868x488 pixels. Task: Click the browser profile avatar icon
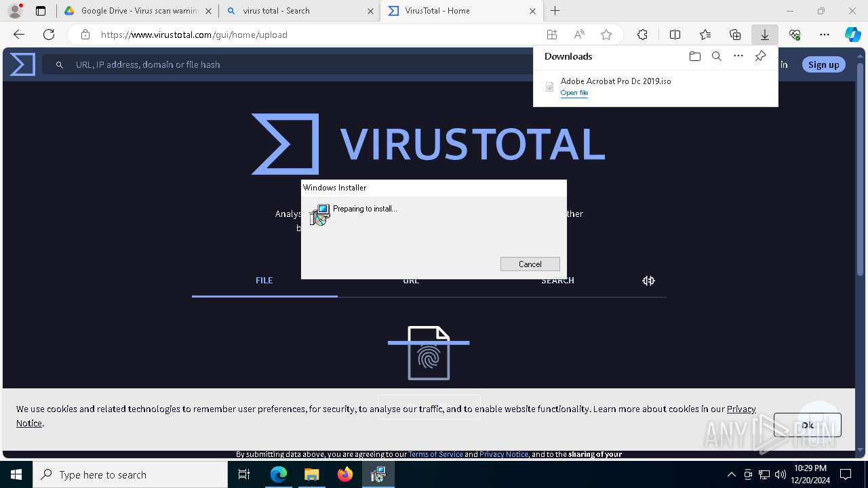point(15,11)
